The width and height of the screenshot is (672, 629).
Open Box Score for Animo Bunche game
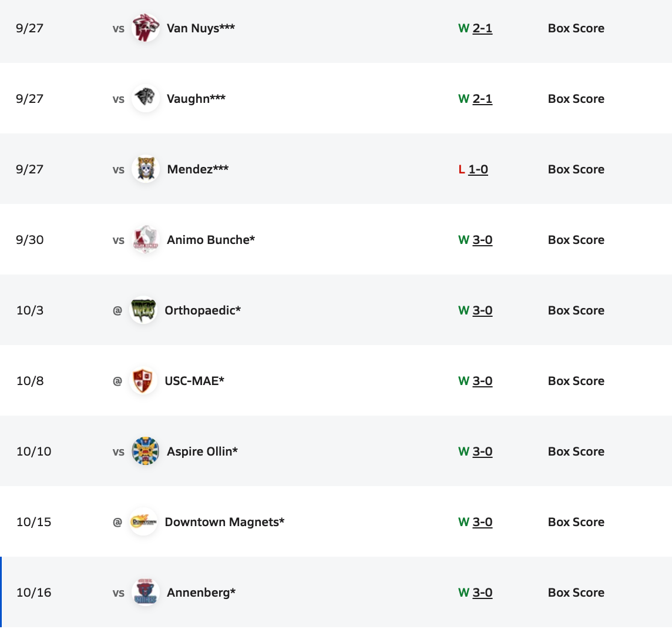(576, 240)
